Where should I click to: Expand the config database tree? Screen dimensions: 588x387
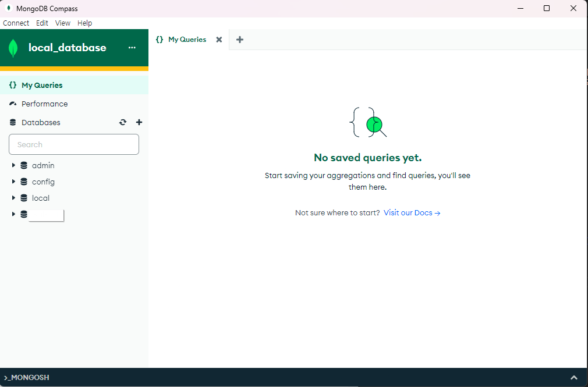click(13, 182)
